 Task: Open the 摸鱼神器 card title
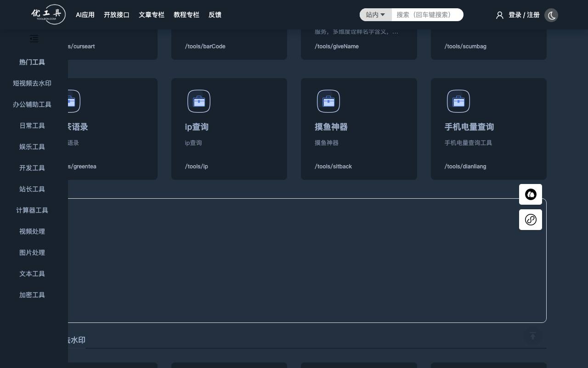(331, 127)
